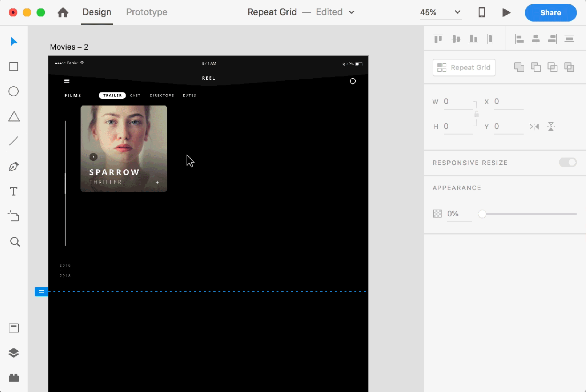Screen dimensions: 586x392
Task: Click the Flip Vertically icon
Action: (551, 126)
